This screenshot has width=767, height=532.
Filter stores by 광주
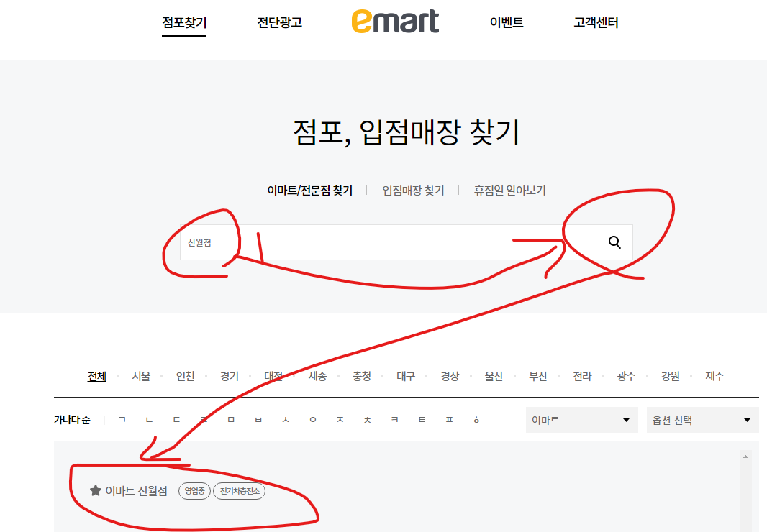coord(627,376)
